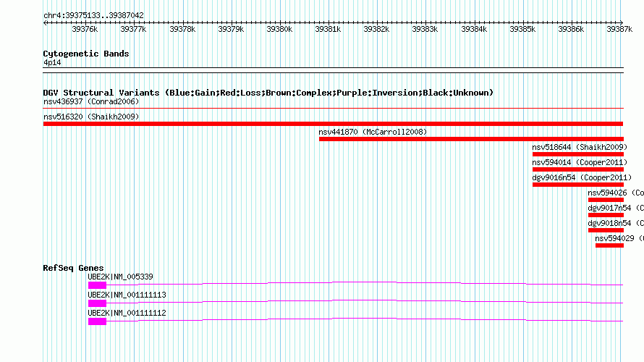Click the red bar under dgv9017n54
The height and width of the screenshot is (362, 644).
tap(606, 215)
